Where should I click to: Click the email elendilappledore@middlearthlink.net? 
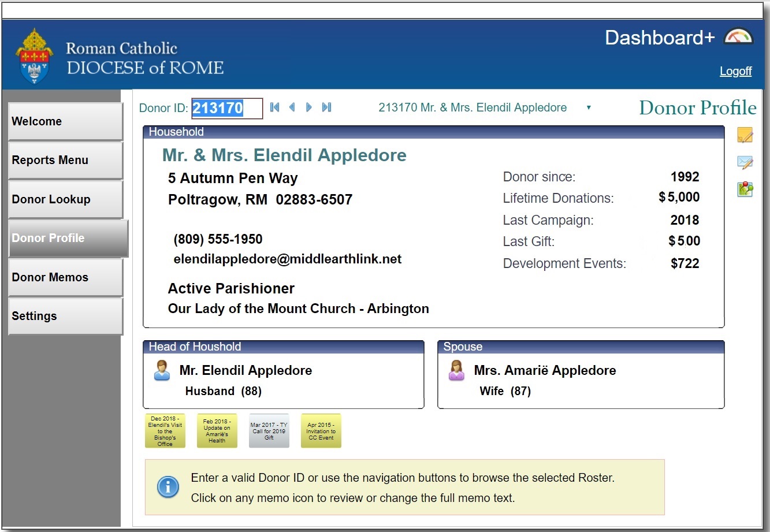(x=288, y=259)
